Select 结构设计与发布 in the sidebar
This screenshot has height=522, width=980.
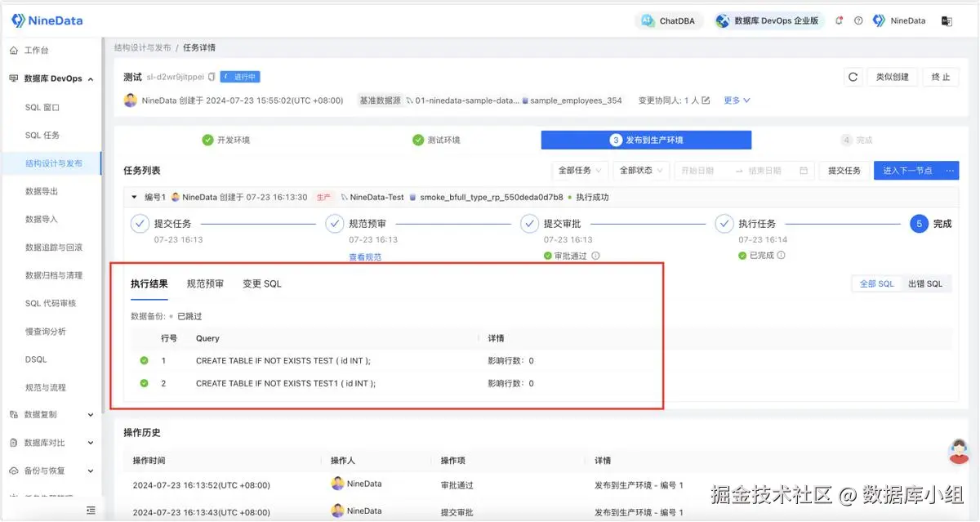[54, 163]
